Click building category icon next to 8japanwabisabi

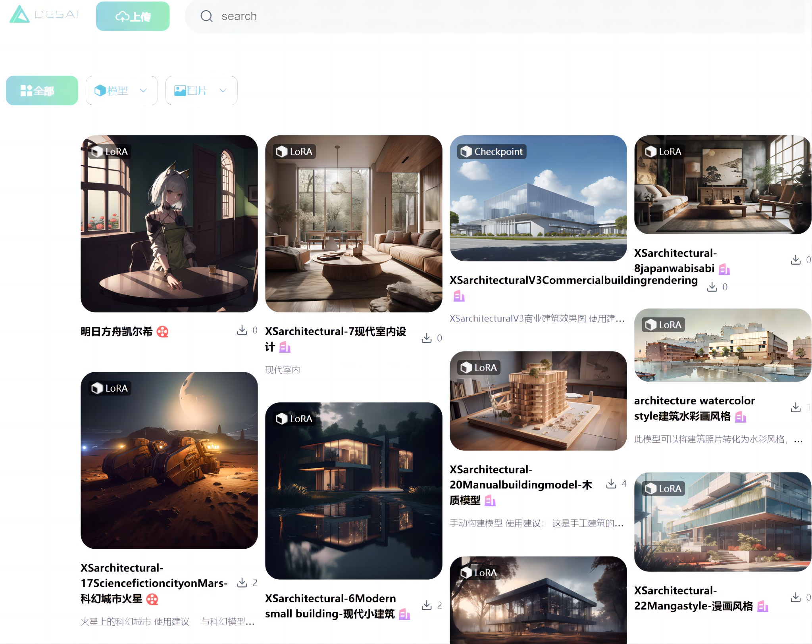724,269
